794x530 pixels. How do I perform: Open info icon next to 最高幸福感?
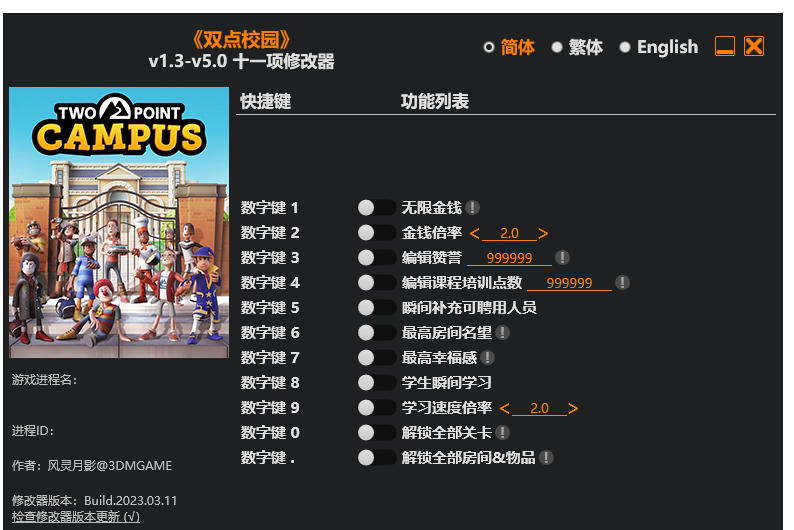point(487,358)
